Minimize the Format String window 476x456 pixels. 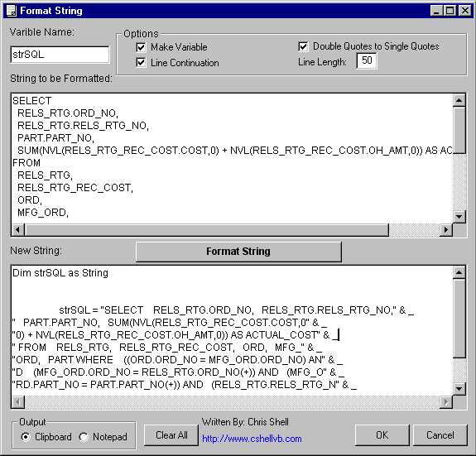436,11
